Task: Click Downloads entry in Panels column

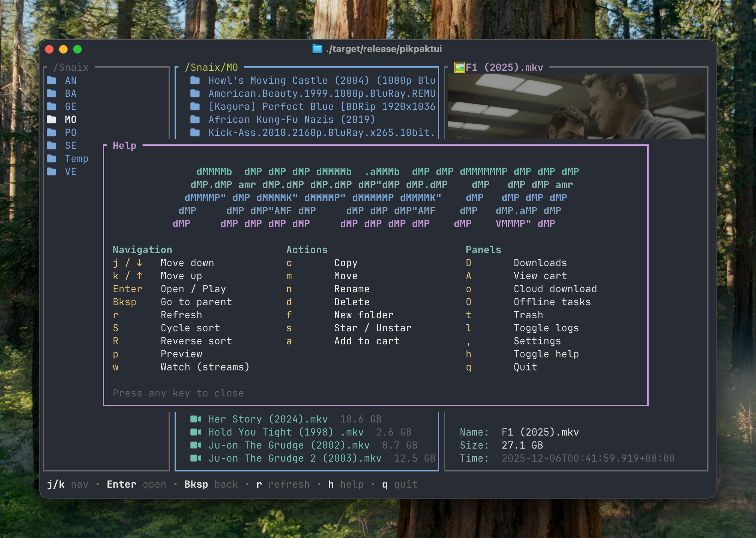Action: pos(540,263)
